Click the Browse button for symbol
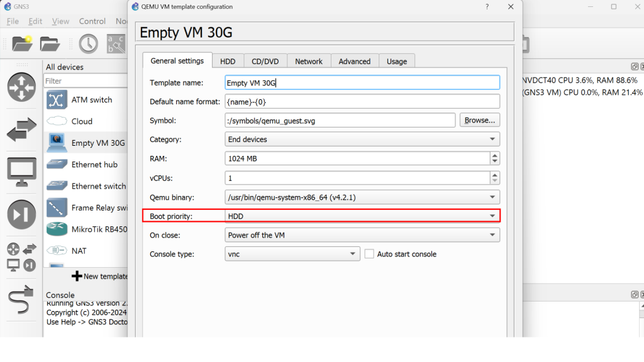This screenshot has height=362, width=644. pos(480,121)
